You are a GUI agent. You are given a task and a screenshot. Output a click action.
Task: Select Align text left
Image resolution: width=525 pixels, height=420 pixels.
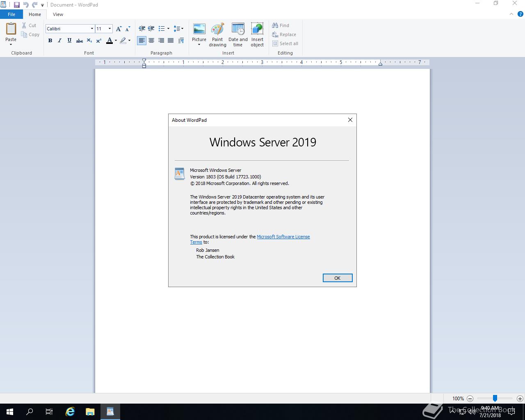tap(142, 41)
